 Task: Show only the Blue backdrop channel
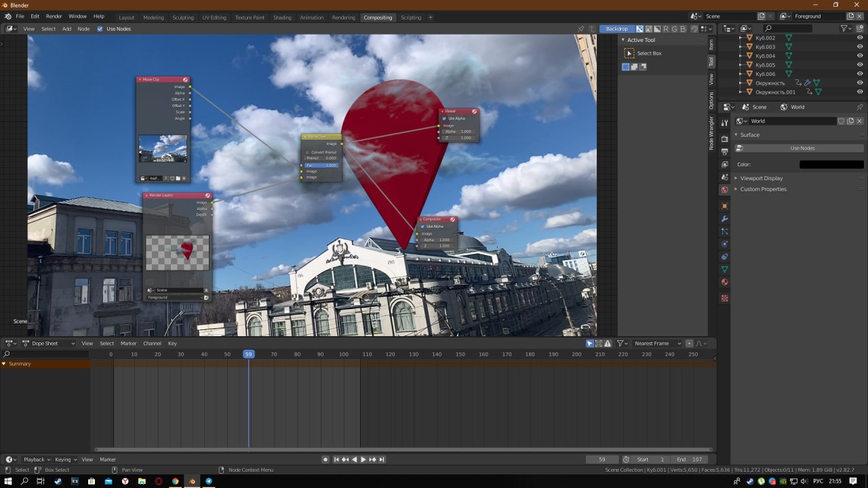click(684, 28)
